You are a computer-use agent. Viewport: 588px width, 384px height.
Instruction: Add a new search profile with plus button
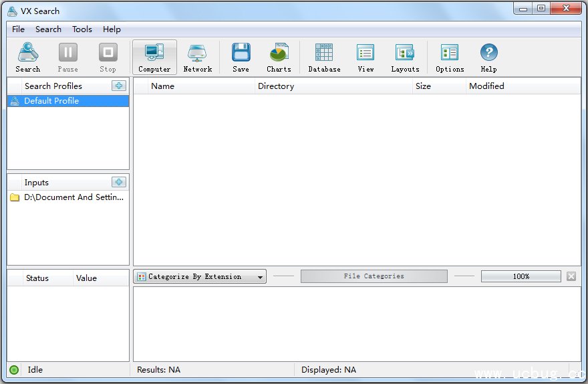(x=118, y=86)
